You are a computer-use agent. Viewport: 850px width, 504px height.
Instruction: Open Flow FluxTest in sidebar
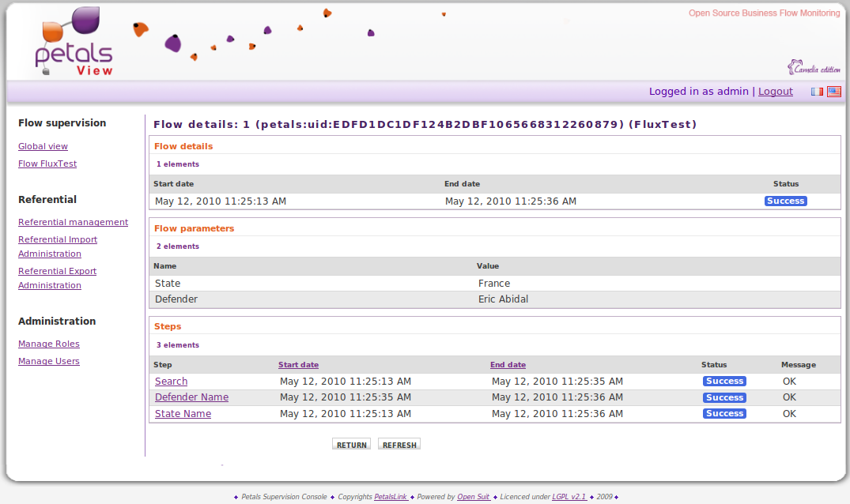tap(47, 164)
